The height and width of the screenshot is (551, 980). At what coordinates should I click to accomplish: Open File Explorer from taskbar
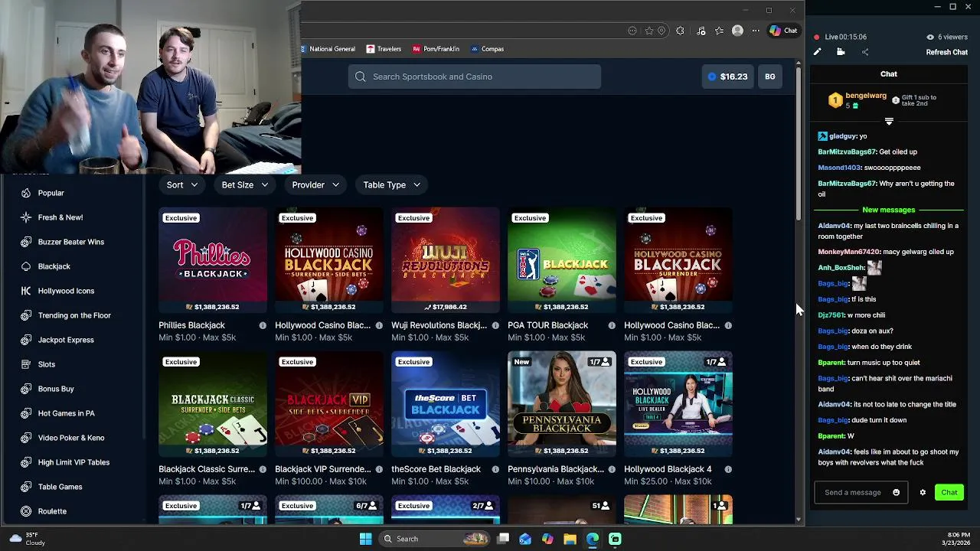570,539
